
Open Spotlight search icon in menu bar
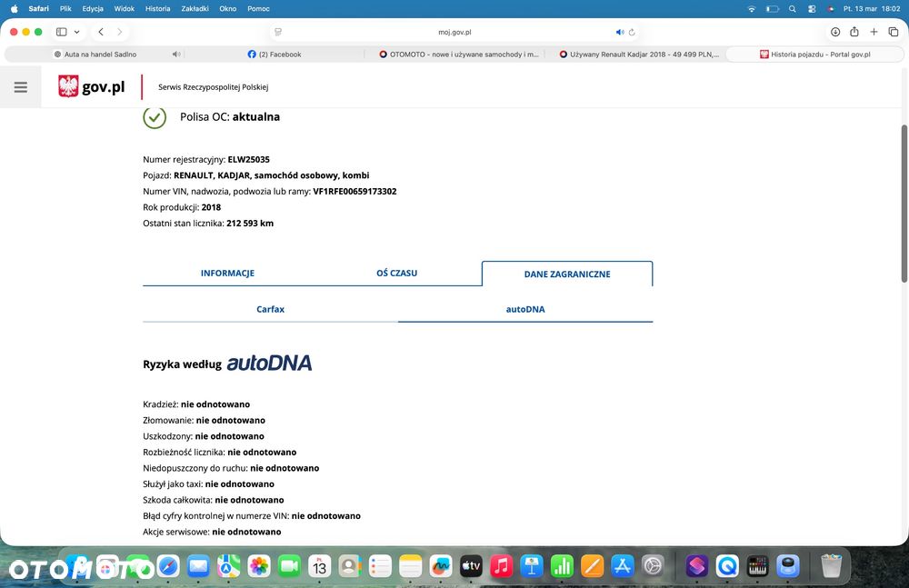[x=793, y=9]
